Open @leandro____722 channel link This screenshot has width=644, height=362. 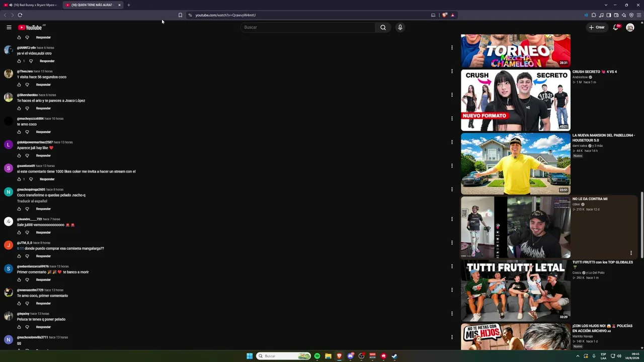pos(29,219)
